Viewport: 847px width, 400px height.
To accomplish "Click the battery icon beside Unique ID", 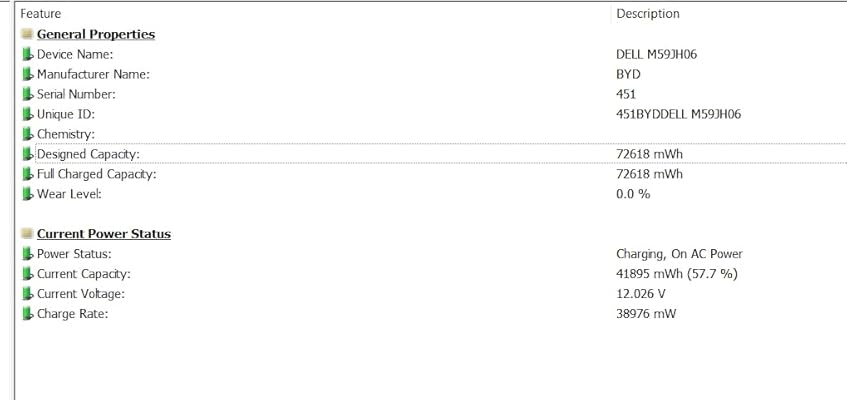I will click(28, 114).
